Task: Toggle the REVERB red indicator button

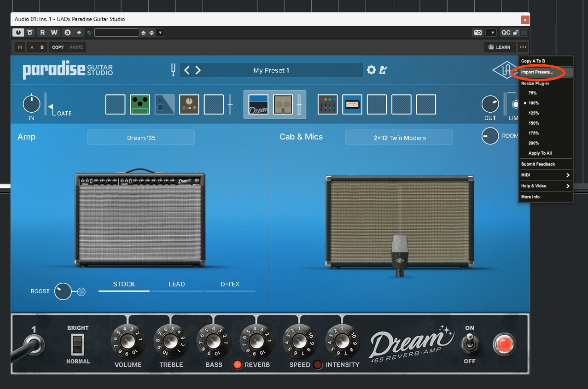Action: (x=238, y=365)
